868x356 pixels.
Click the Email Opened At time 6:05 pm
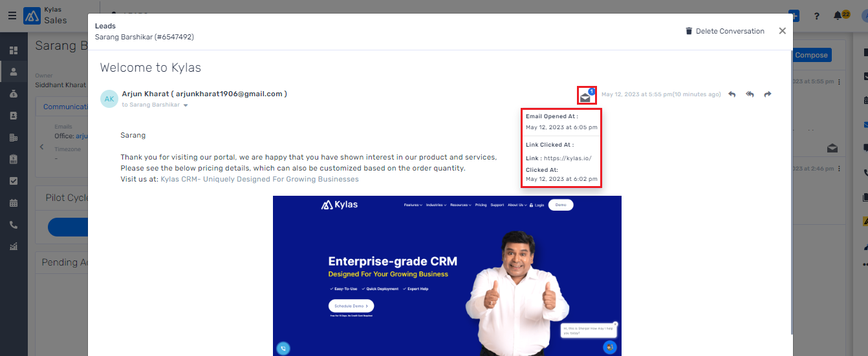tap(561, 127)
